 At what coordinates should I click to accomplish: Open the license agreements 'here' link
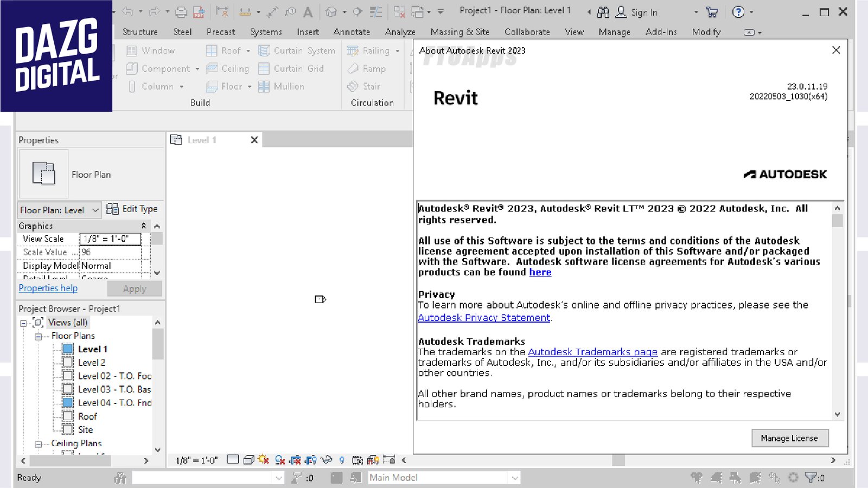(540, 272)
